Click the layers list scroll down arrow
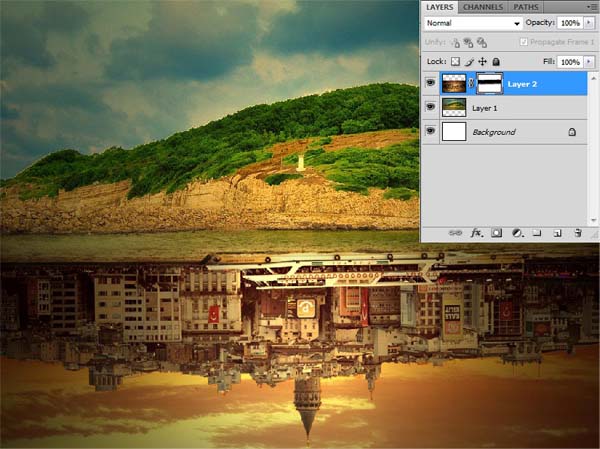This screenshot has width=600, height=449. point(593,220)
